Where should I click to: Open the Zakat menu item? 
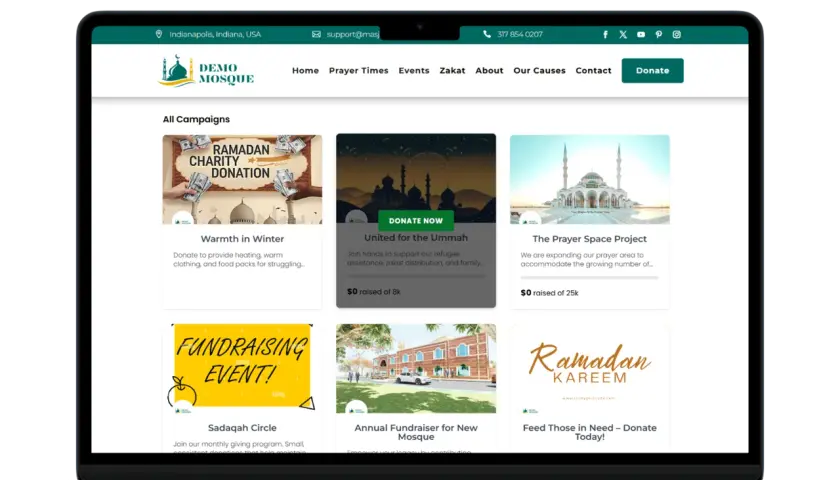pyautogui.click(x=452, y=71)
